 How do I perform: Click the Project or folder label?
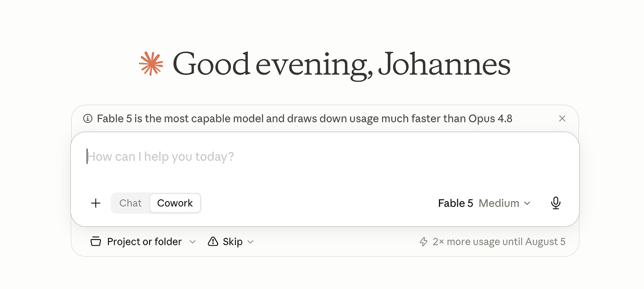click(x=145, y=242)
